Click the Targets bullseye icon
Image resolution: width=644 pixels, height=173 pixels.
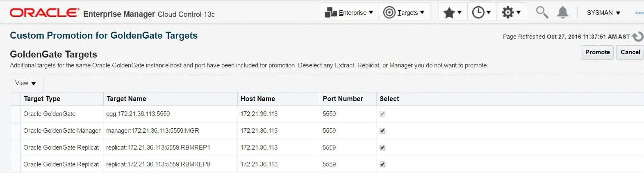point(389,12)
